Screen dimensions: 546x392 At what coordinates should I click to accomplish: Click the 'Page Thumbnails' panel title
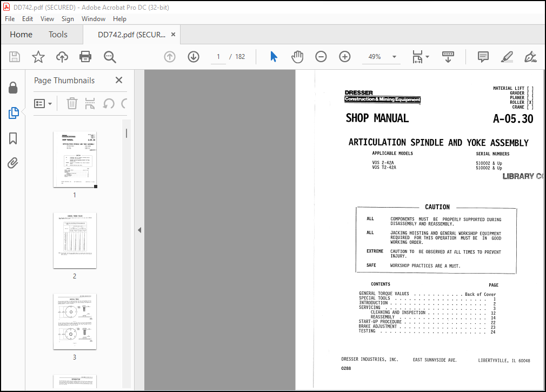pos(64,81)
